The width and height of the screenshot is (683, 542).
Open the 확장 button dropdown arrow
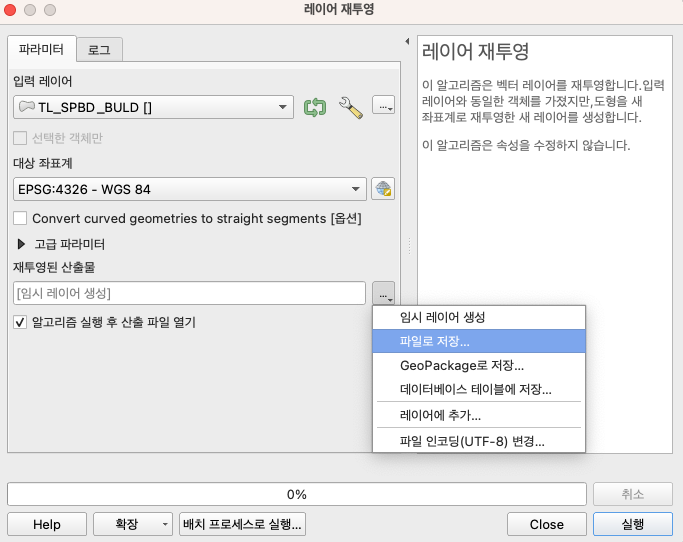coord(165,524)
